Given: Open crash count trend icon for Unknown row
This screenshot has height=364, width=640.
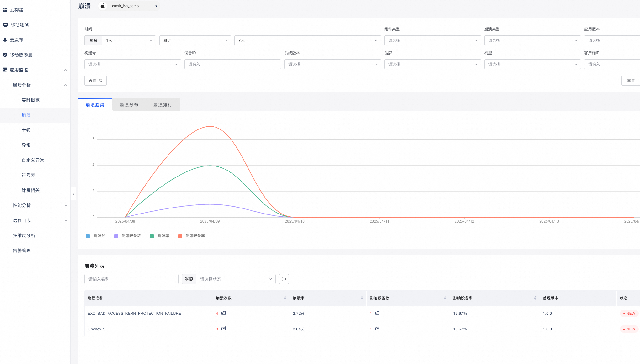Looking at the screenshot, I should click(224, 329).
